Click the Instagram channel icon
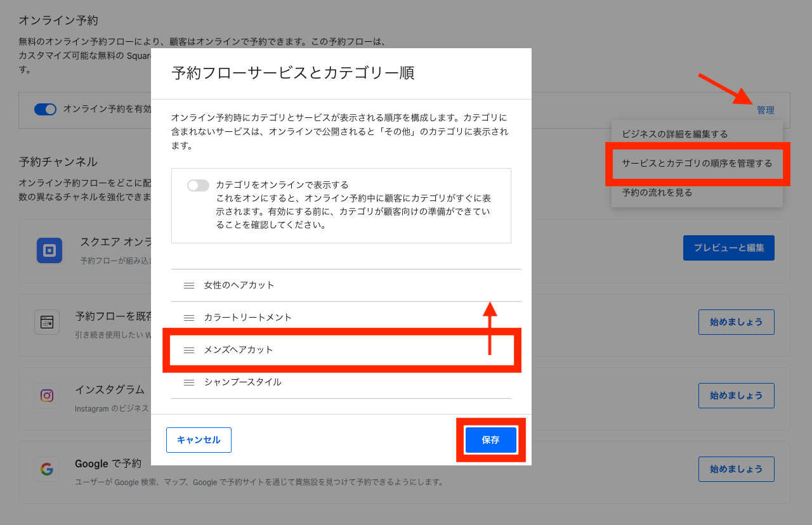 47,396
